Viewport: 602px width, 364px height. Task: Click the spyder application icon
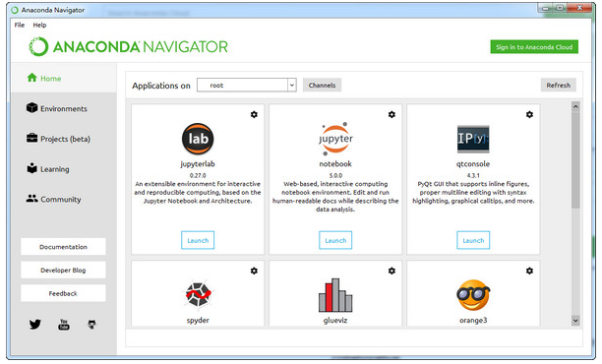(198, 295)
